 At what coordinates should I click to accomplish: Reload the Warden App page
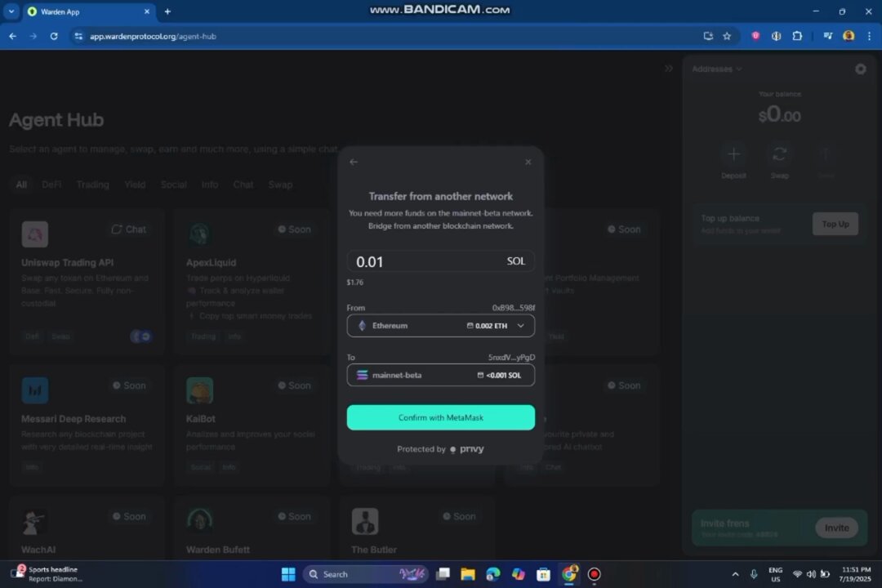[x=54, y=36]
